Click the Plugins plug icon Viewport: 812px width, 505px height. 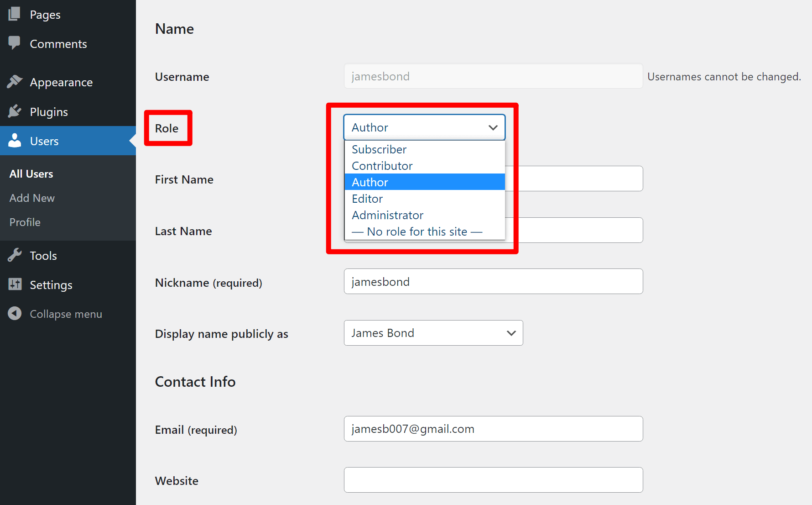[14, 111]
